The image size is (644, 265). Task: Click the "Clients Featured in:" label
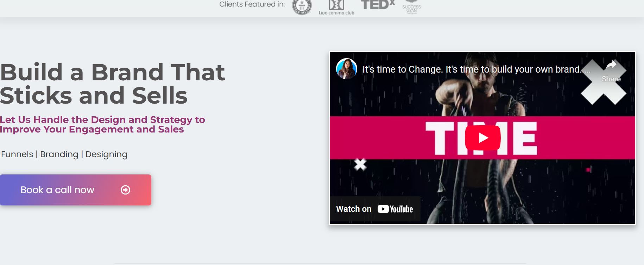coord(252,4)
